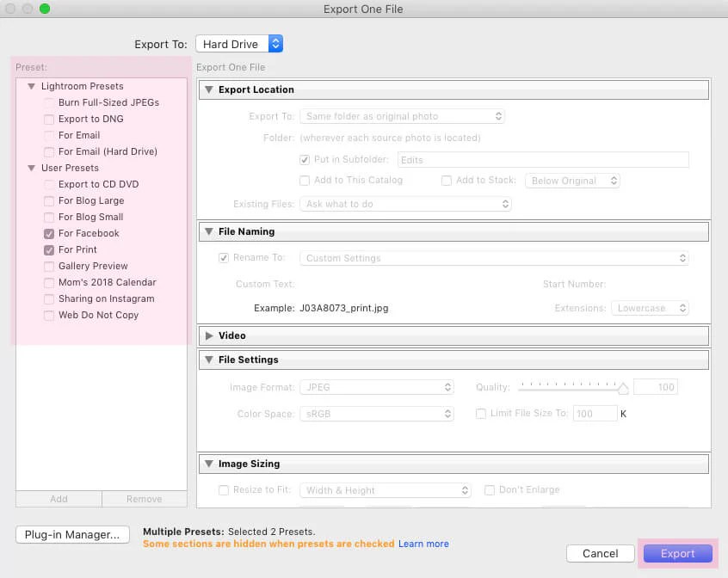This screenshot has height=578, width=728.
Task: Collapse the User Presets group
Action: 32,168
